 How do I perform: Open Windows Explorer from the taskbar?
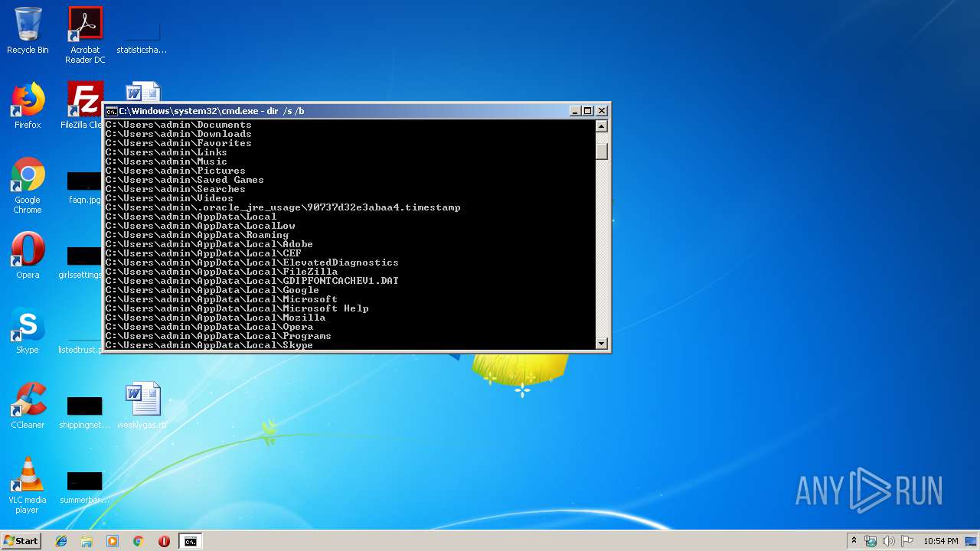pos(87,541)
